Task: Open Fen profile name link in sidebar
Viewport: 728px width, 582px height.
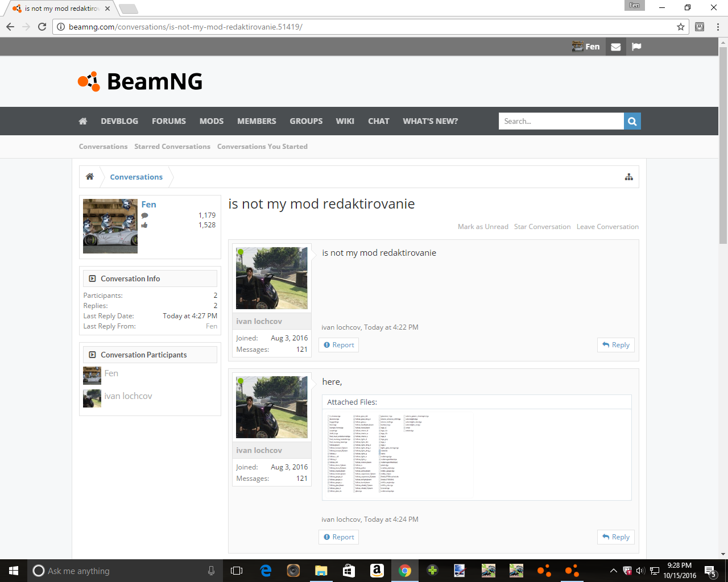Action: click(149, 205)
